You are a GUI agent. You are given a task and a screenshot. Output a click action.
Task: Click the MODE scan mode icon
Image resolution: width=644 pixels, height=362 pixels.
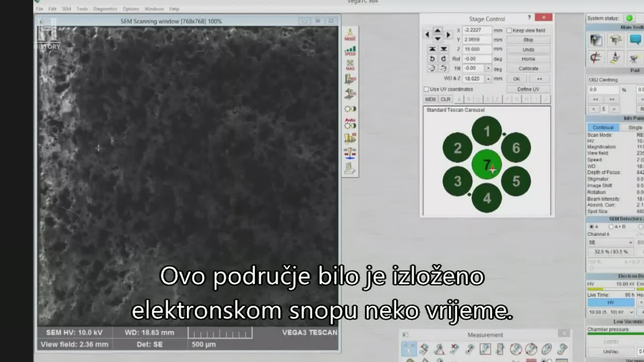pyautogui.click(x=350, y=35)
